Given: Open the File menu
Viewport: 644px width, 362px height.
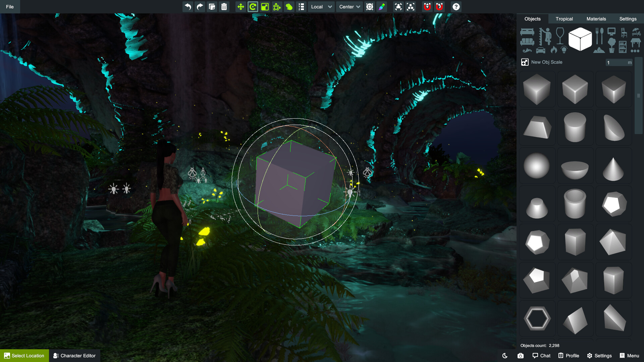Looking at the screenshot, I should click(x=10, y=7).
